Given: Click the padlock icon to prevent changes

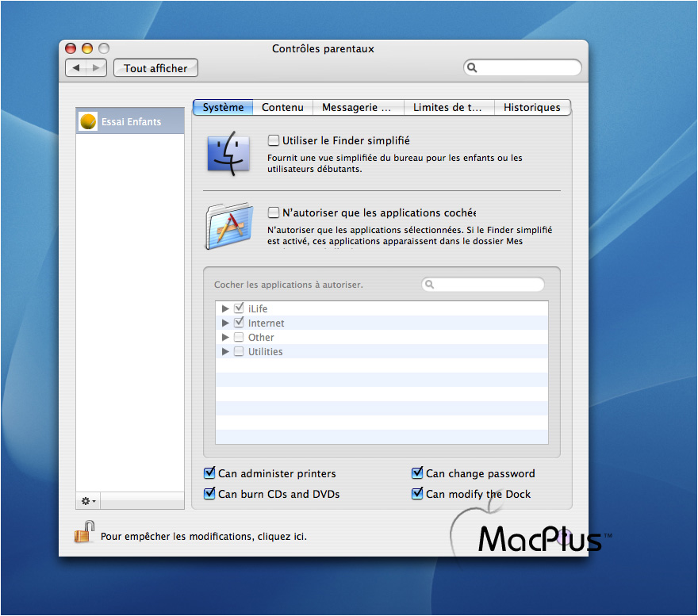Looking at the screenshot, I should click(x=84, y=532).
